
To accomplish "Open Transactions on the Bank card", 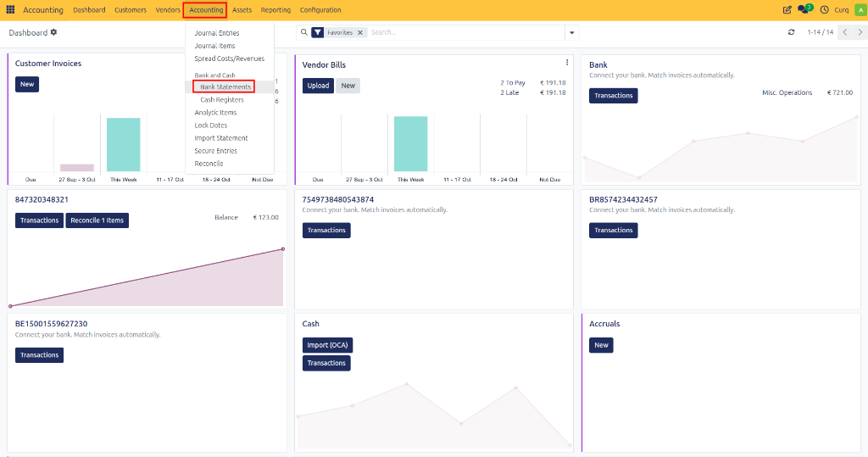I will tap(614, 96).
